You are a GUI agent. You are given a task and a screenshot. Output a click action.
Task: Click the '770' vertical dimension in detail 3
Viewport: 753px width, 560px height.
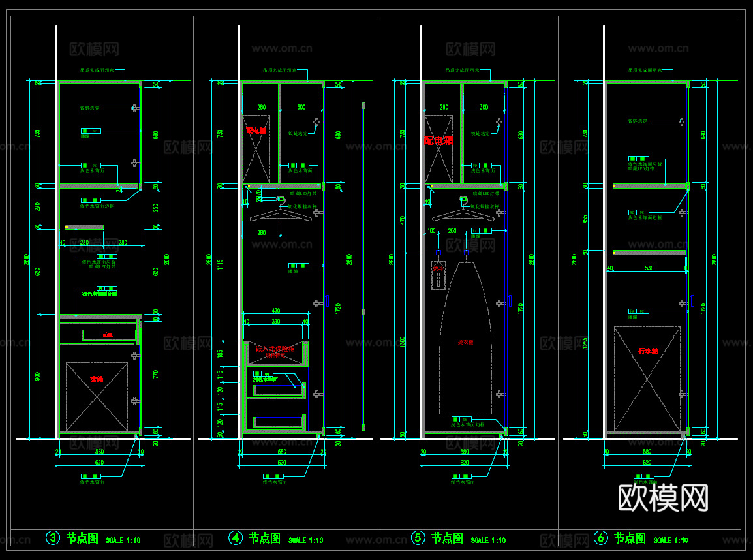click(155, 373)
